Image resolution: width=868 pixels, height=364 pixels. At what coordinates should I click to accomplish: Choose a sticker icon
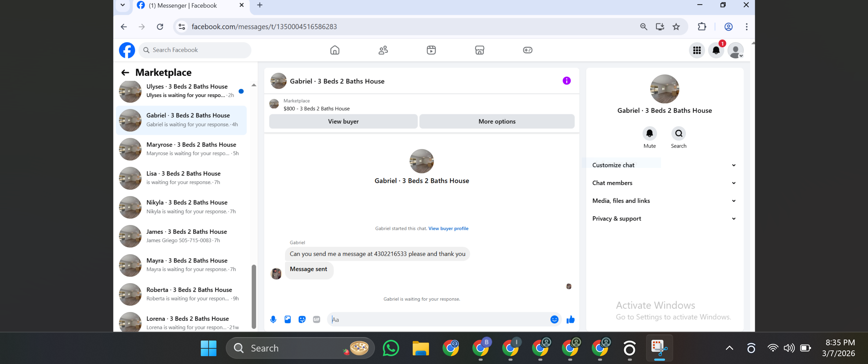[302, 319]
